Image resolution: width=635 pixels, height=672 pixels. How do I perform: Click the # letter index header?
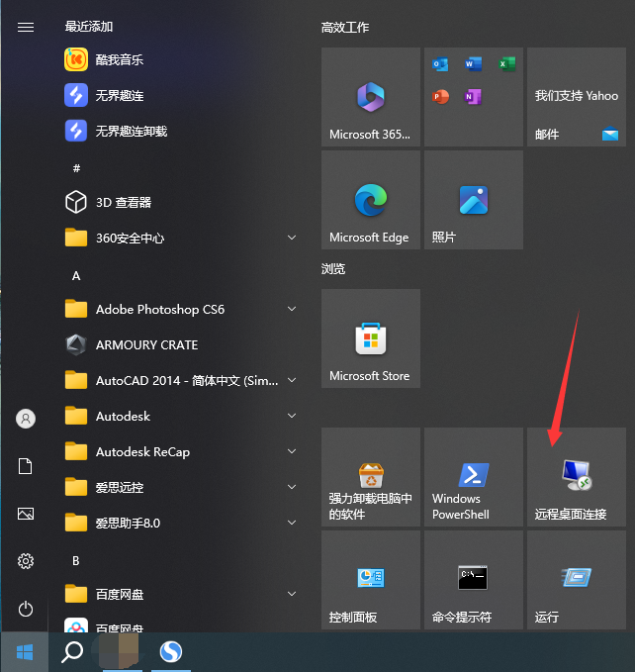[x=76, y=168]
